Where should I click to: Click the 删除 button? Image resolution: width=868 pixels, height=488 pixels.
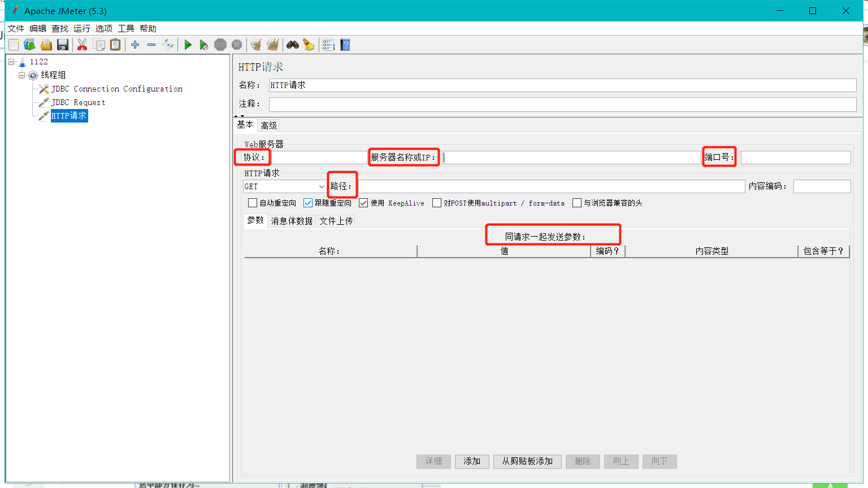(583, 461)
